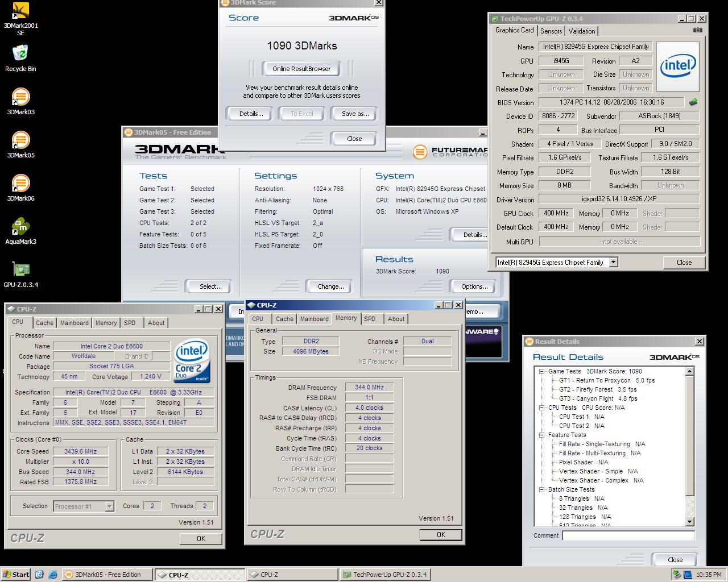Screen dimensions: 728x582
Task: Select GT2 - Firefly Forest result row
Action: [598, 389]
